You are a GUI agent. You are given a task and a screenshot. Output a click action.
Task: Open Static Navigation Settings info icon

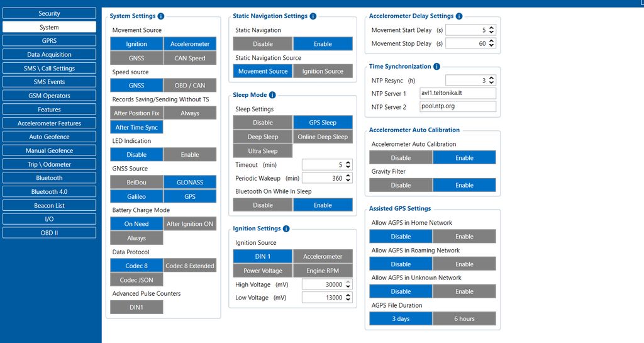(x=313, y=16)
